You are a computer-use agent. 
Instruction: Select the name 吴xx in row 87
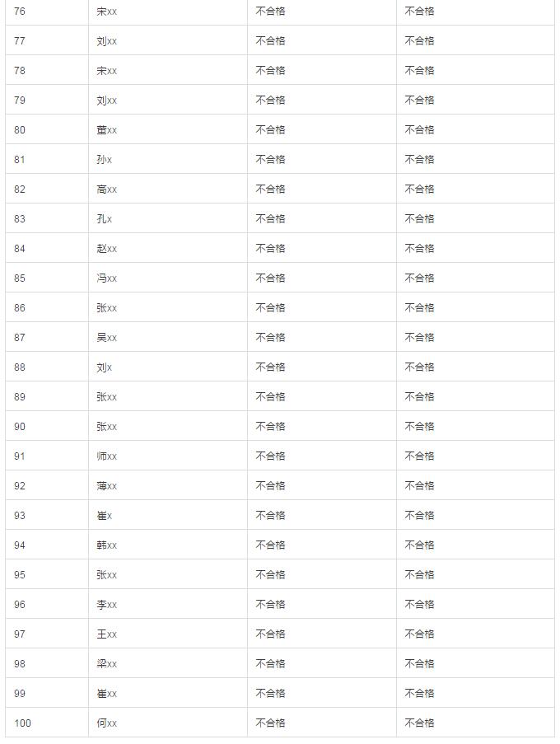point(107,338)
